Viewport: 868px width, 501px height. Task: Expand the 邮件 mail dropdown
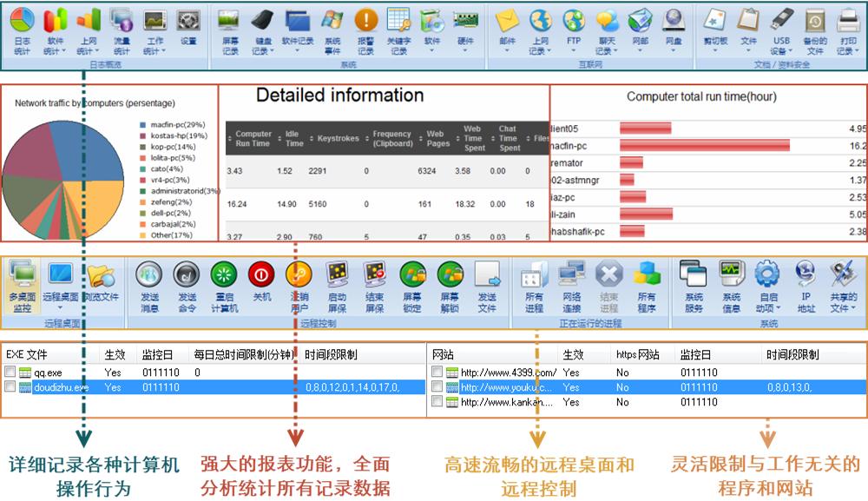[x=507, y=51]
